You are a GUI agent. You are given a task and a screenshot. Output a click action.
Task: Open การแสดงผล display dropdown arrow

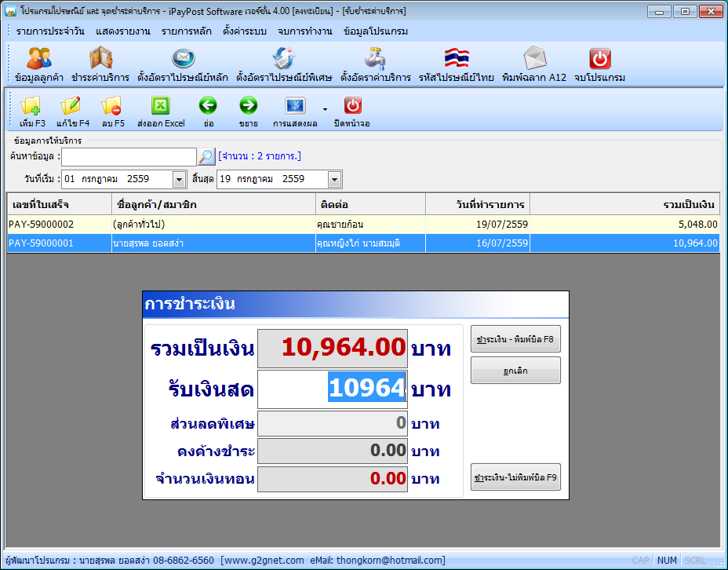point(325,110)
